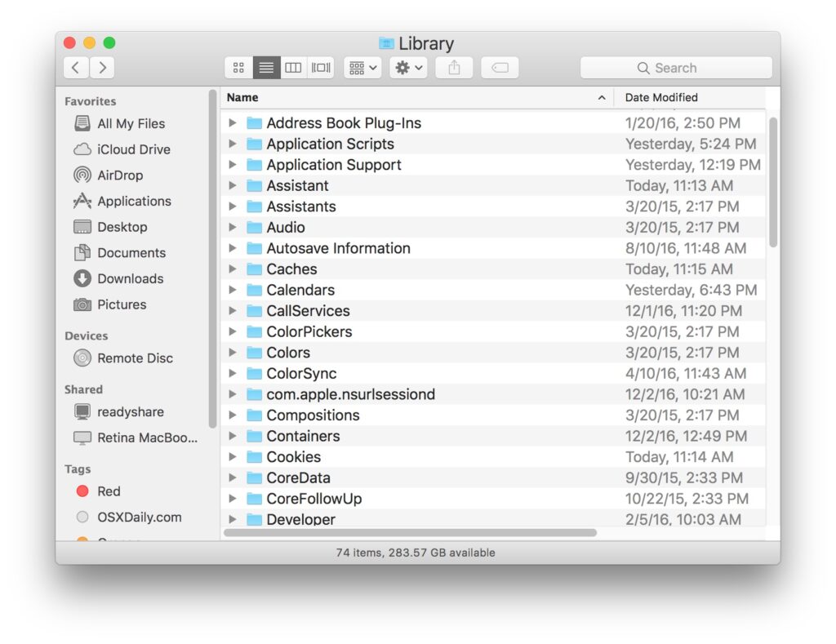836x644 pixels.
Task: Open the Downloads sidebar entry
Action: tap(128, 278)
